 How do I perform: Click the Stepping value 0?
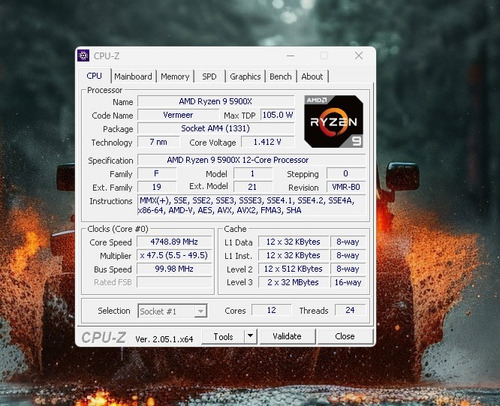[x=346, y=174]
